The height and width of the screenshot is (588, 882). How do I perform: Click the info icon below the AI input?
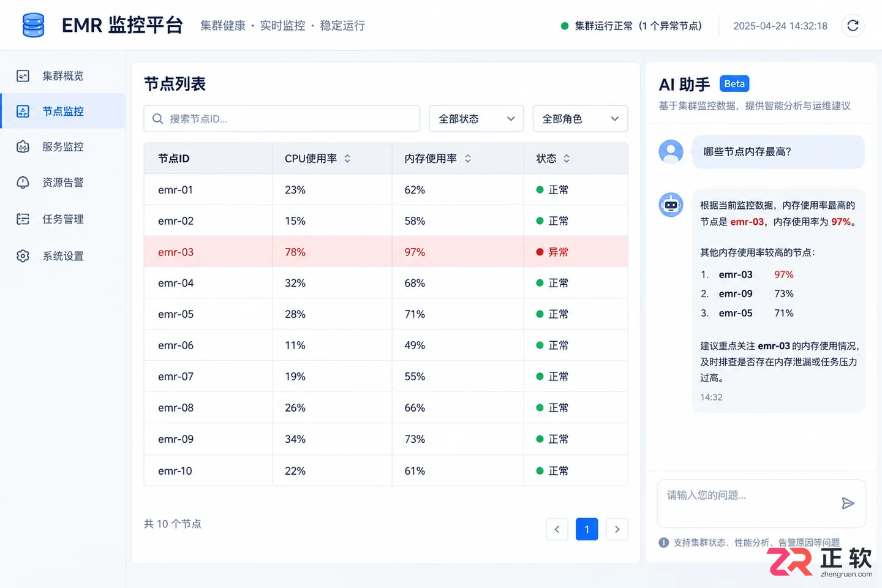(663, 543)
